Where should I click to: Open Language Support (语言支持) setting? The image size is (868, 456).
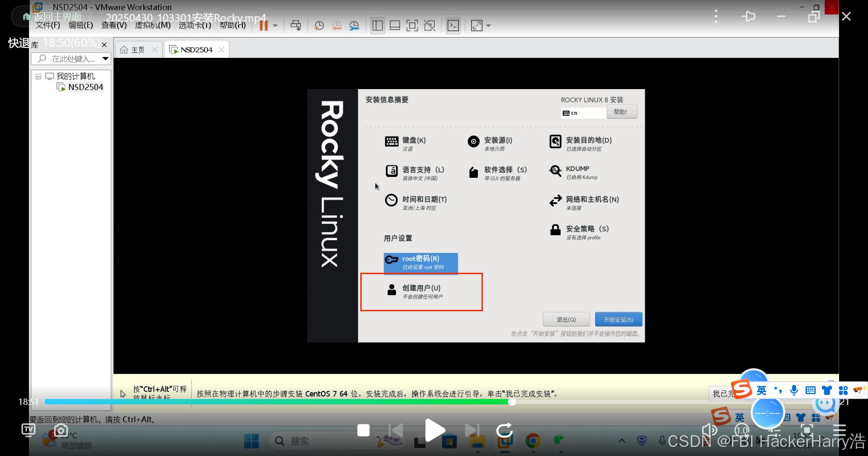[x=415, y=173]
